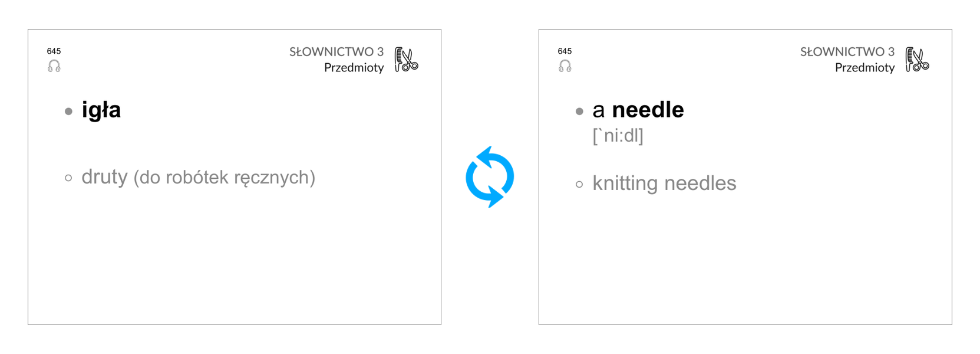Click the filled bullet next to 'a needle'
Screen dimensions: 980x354
[x=579, y=111]
